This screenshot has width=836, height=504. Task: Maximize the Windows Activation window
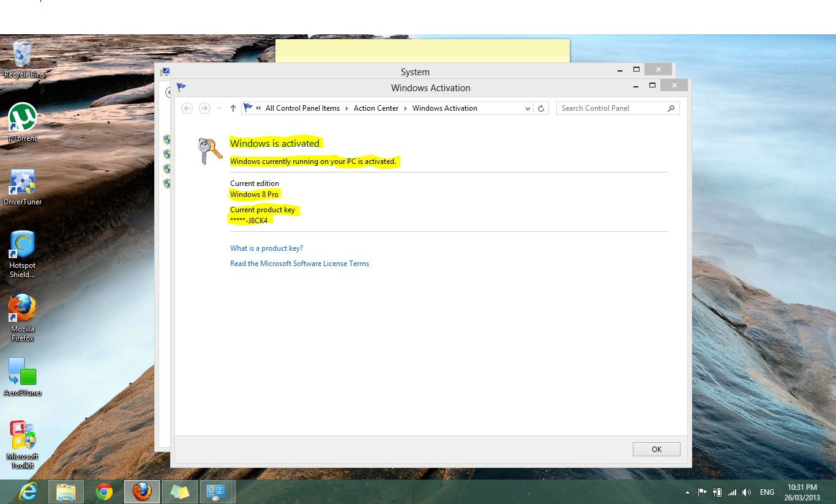pos(652,85)
